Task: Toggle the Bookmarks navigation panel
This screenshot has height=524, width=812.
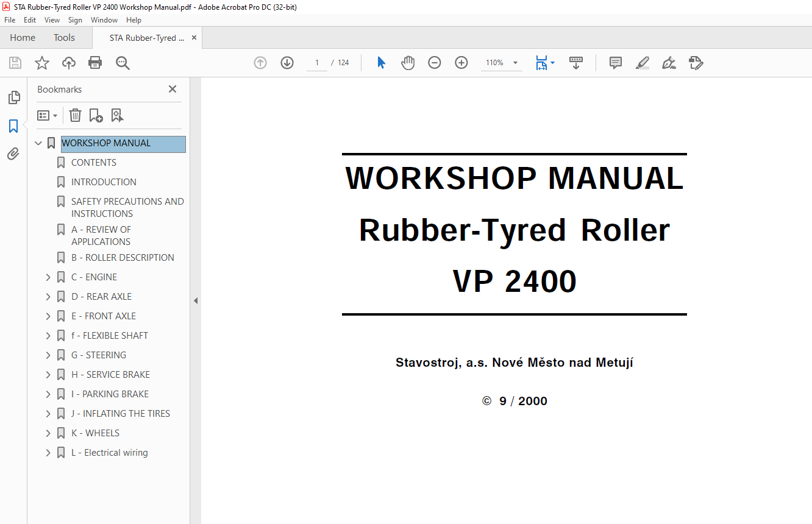Action: (x=13, y=126)
